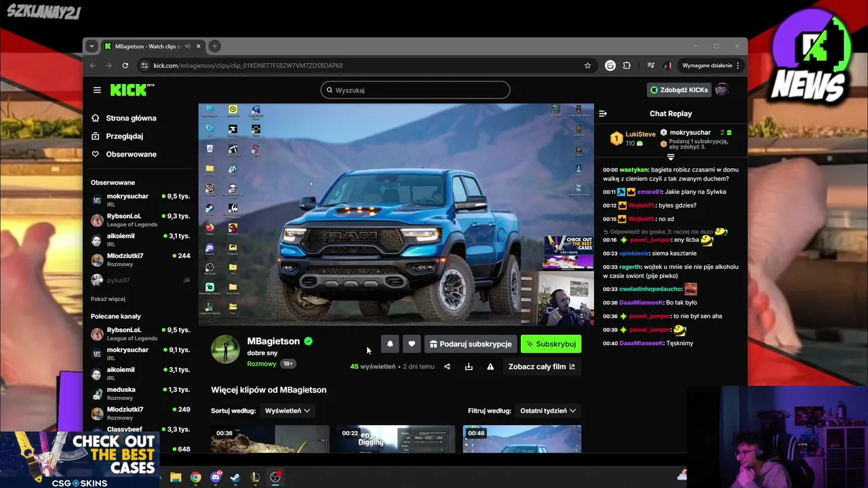Open File Explorer from taskbar

point(176,477)
